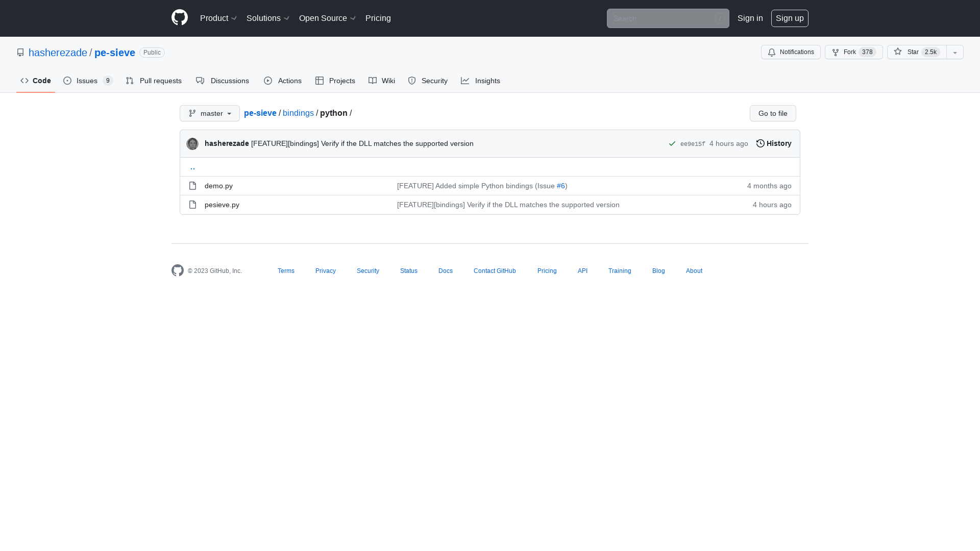980x551 pixels.
Task: Open the footer About link
Action: 694,271
